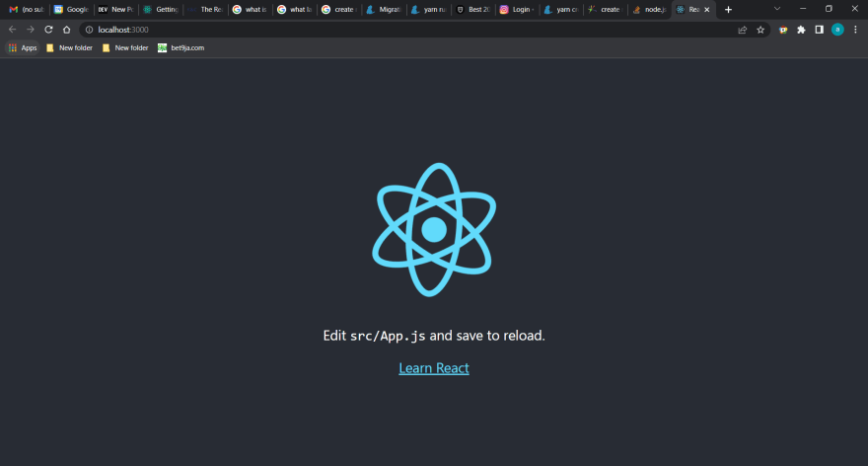This screenshot has height=466, width=868.
Task: Close the active React tab
Action: click(707, 10)
